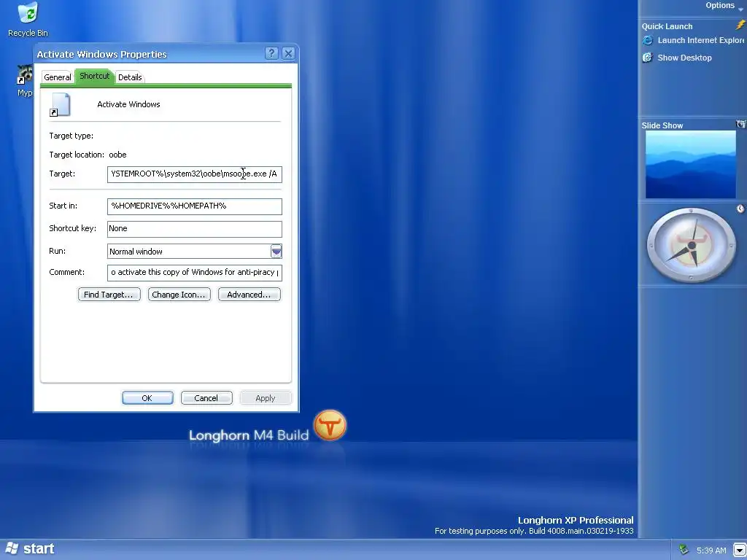This screenshot has width=747, height=560.
Task: Click the Slide Show camera icon
Action: tap(741, 124)
